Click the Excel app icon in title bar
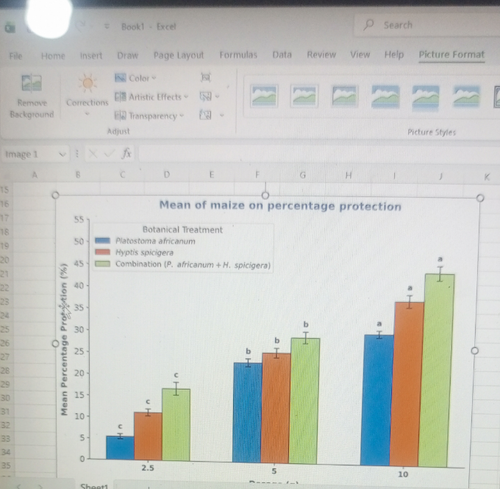500x489 pixels. click(x=10, y=28)
